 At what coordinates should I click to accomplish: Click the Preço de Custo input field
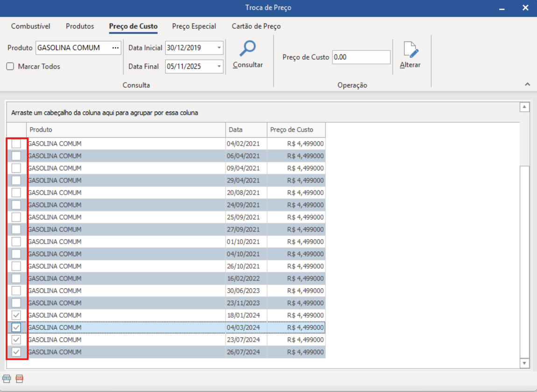[361, 57]
